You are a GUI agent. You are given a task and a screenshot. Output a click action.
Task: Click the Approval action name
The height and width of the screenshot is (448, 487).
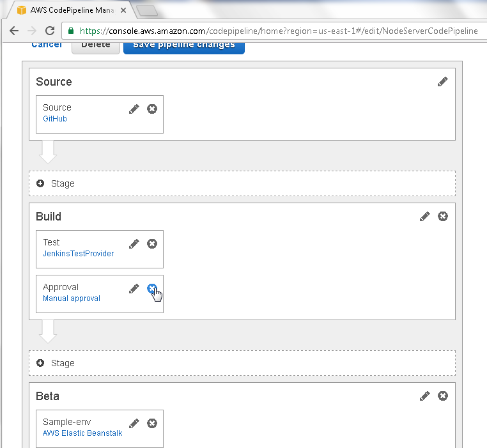tap(61, 288)
